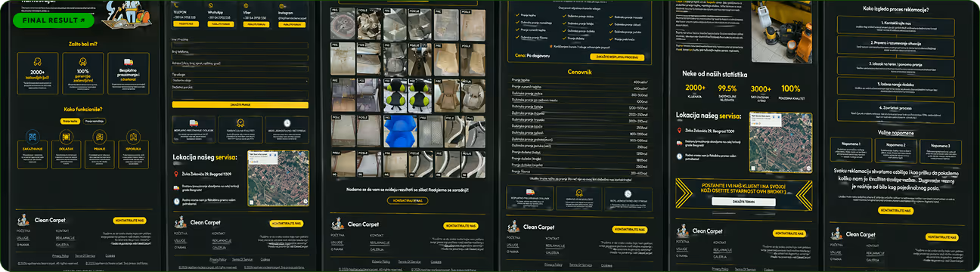Click the yellow button on the WhatsApp contact card
The height and width of the screenshot is (272, 980).
(220, 24)
